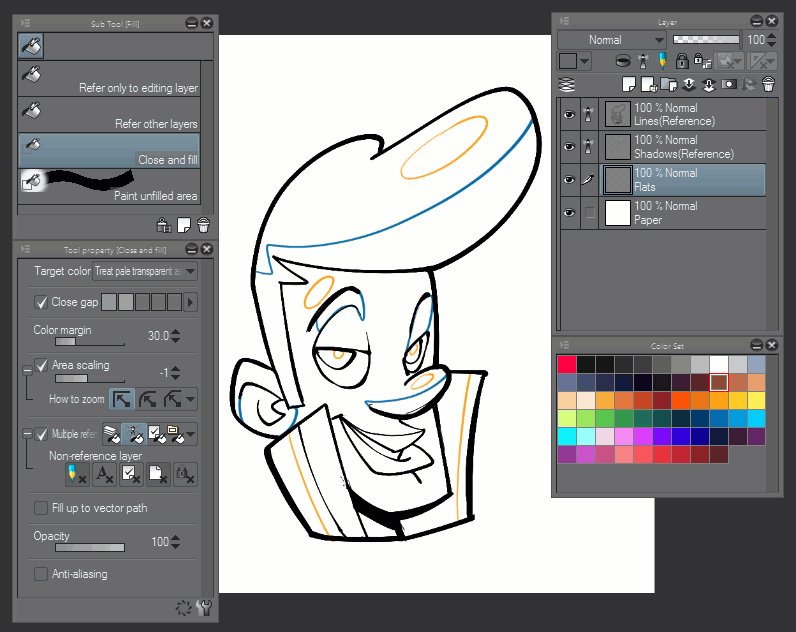Screen dimensions: 796x632
Task: Create a copy of the current sub tool
Action: tap(184, 225)
